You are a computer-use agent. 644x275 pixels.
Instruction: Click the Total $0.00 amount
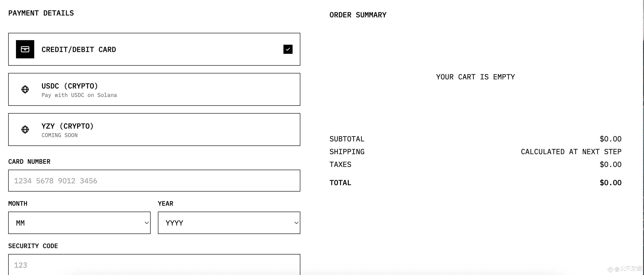[610, 183]
